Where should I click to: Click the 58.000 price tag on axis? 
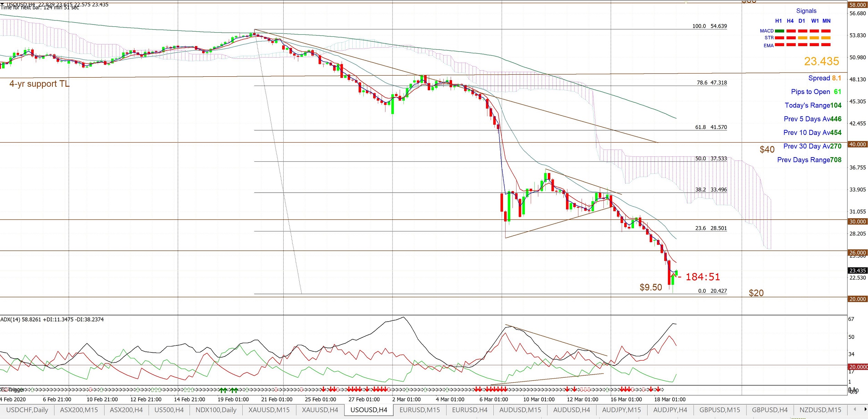pyautogui.click(x=857, y=5)
